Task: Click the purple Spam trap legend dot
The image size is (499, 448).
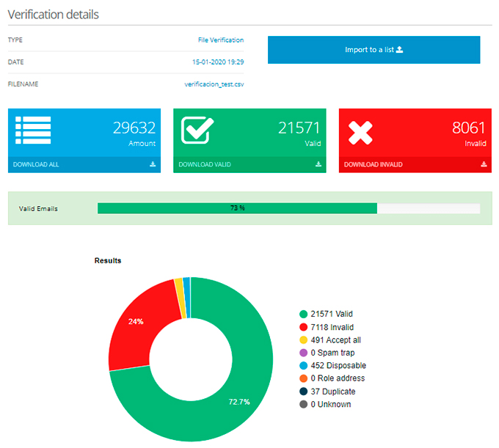Action: click(x=303, y=353)
